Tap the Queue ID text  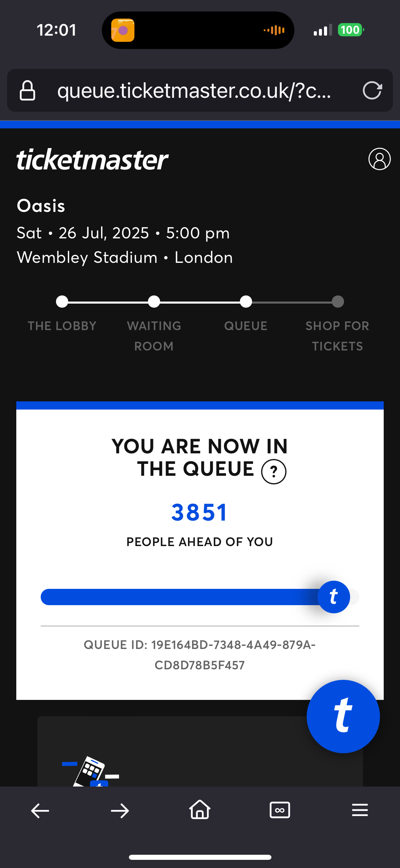coord(200,655)
